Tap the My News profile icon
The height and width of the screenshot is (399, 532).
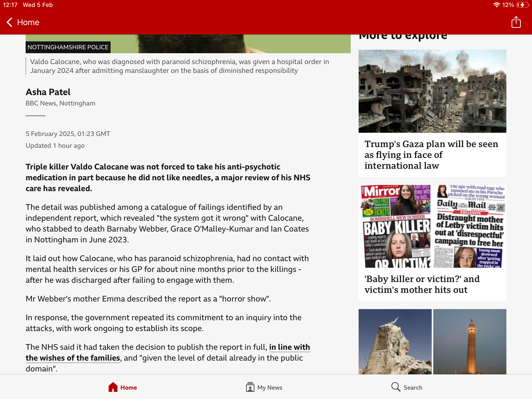(x=250, y=387)
